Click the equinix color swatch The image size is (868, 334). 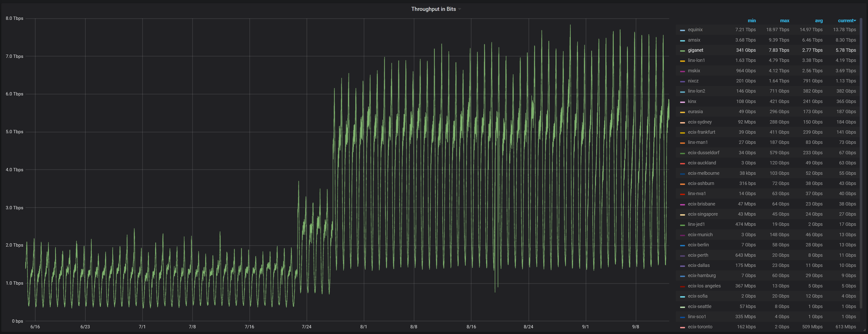point(682,30)
